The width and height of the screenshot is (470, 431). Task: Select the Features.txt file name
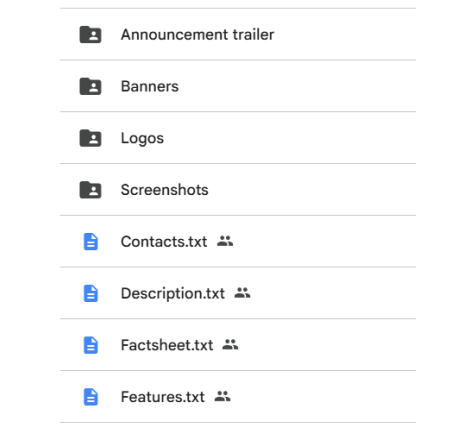pos(163,397)
